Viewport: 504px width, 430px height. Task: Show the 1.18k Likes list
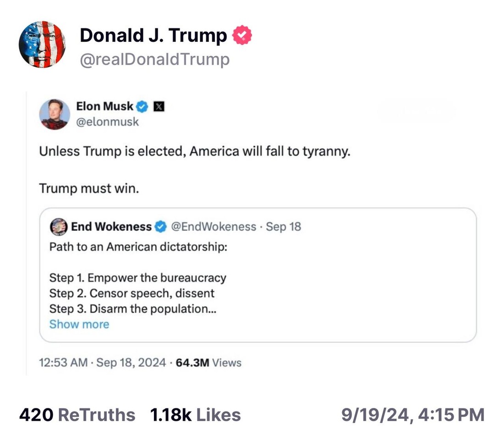[x=195, y=415]
